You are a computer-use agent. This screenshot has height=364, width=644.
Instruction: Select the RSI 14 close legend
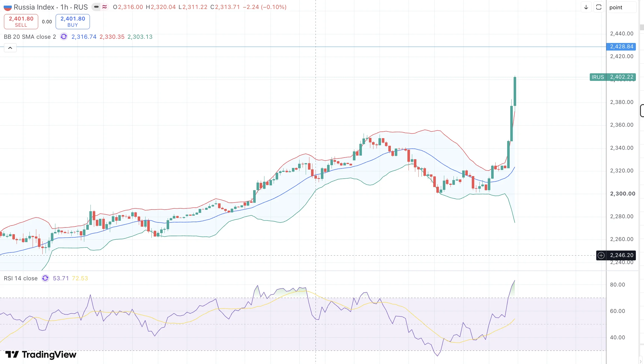pos(21,278)
